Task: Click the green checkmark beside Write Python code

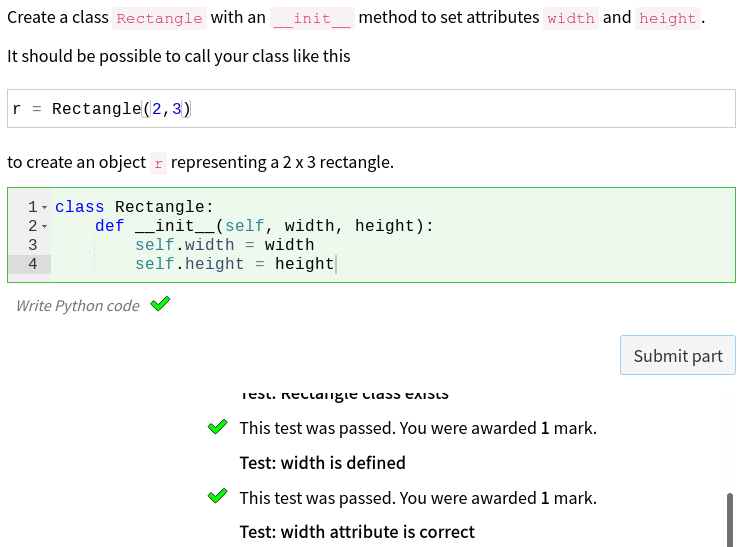Action: coord(160,304)
